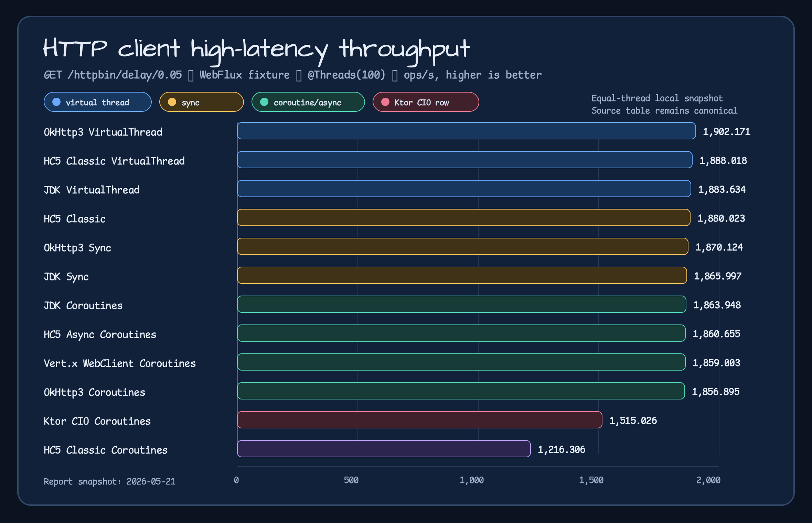
Task: Click the x-axis tick label 1,000
Action: pos(472,480)
